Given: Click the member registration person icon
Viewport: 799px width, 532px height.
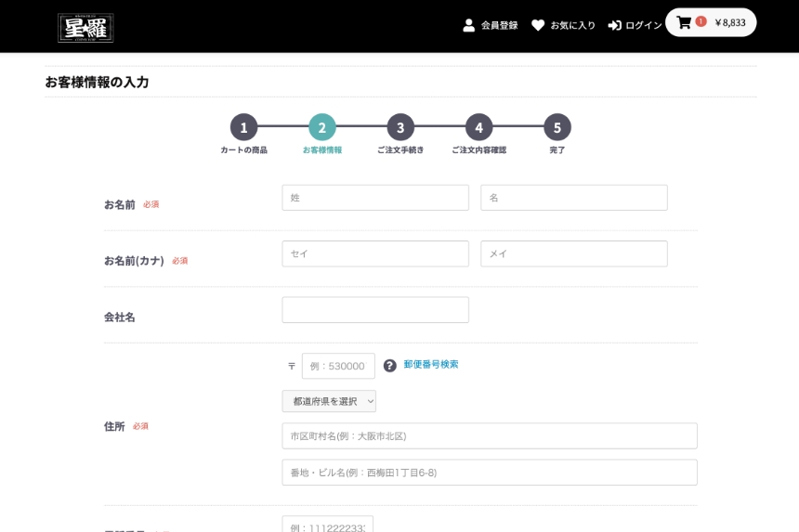Looking at the screenshot, I should (469, 25).
